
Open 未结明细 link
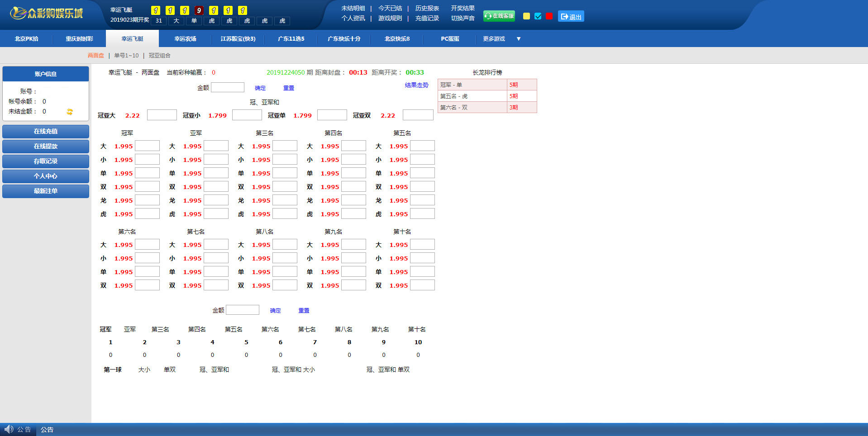(x=353, y=8)
